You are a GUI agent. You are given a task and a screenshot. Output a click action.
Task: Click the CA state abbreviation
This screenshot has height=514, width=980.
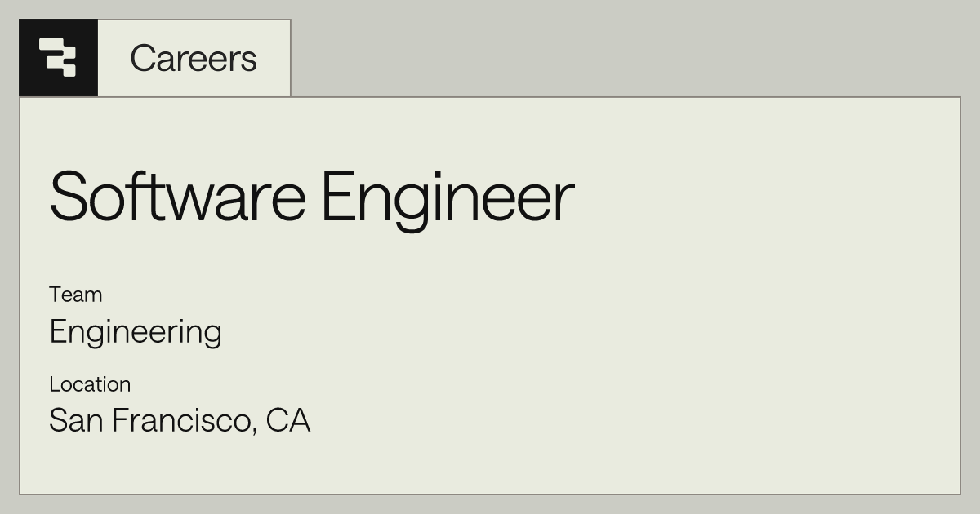288,420
